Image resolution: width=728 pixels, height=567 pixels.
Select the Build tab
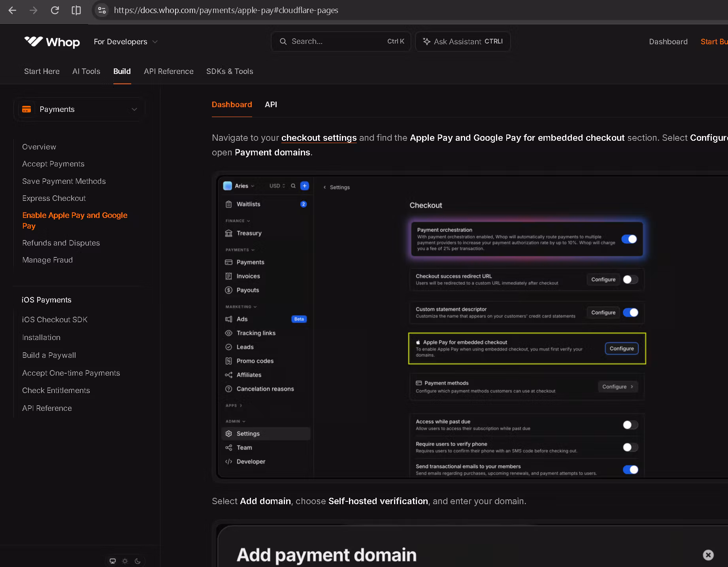pyautogui.click(x=122, y=71)
